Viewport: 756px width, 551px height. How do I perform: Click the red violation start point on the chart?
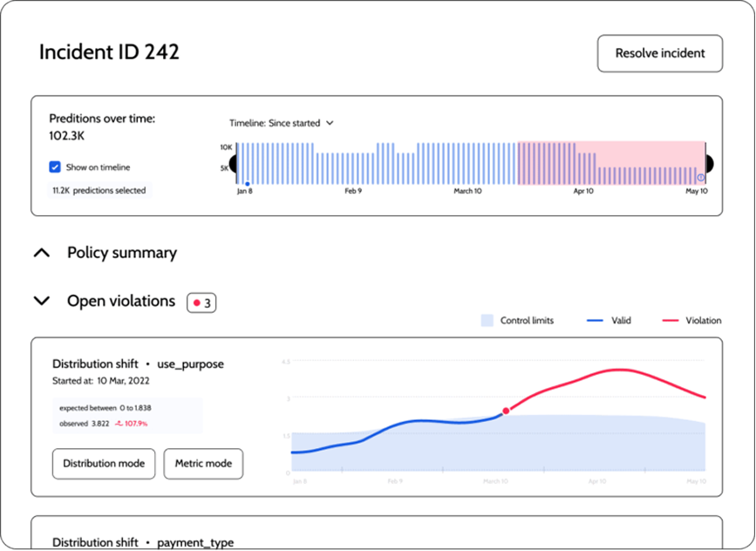pos(505,410)
